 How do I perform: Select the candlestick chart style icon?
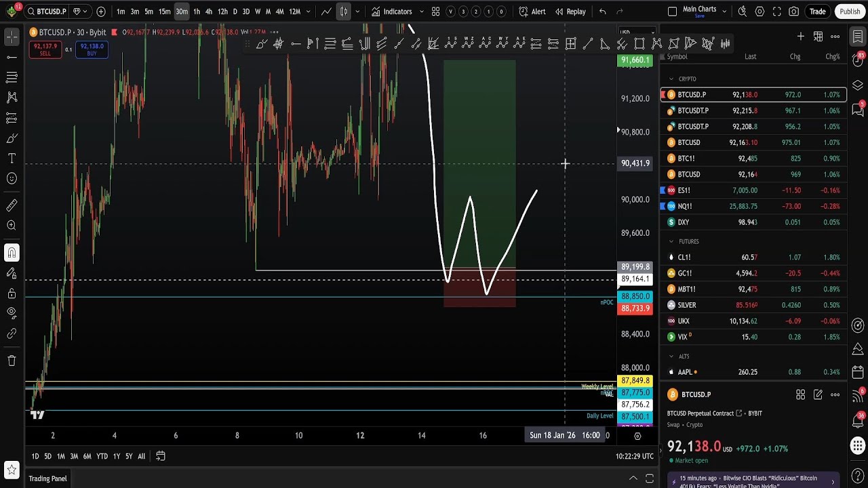344,12
